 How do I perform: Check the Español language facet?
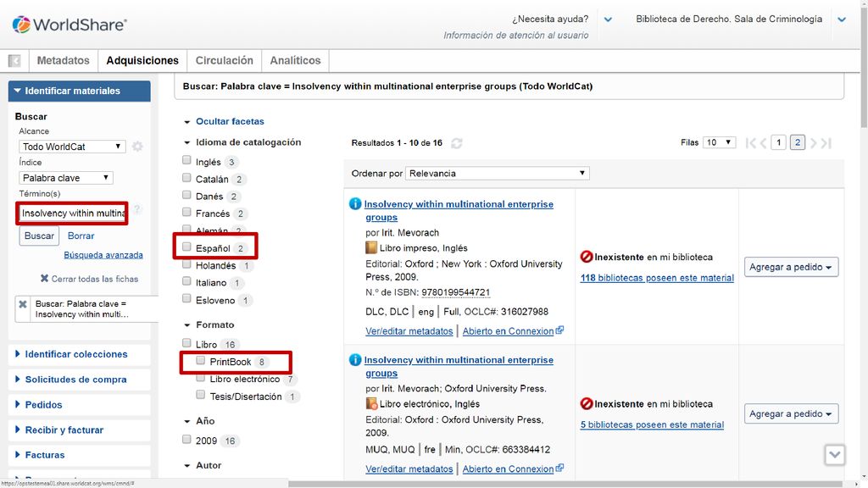(186, 247)
